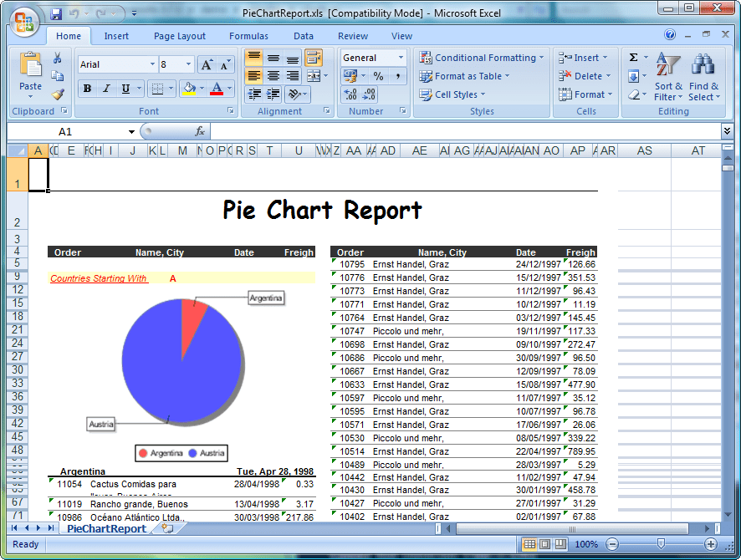Toggle Underline formatting
The image size is (741, 560).
pyautogui.click(x=125, y=89)
